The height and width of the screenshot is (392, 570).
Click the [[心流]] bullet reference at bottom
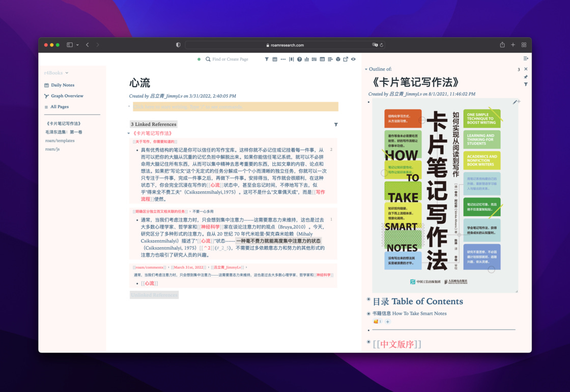coord(150,283)
